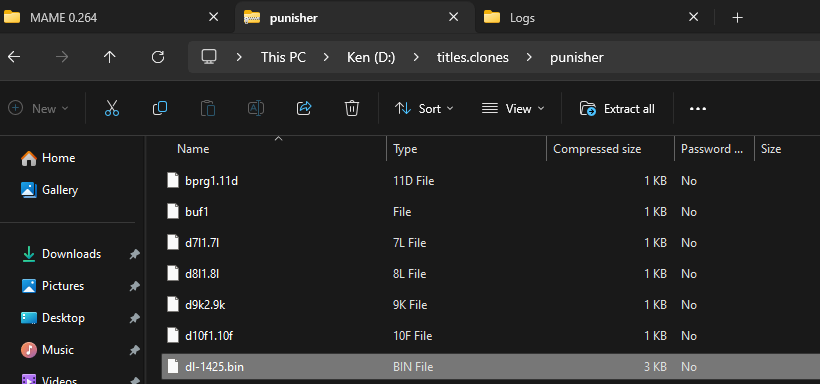Expand chevron before This PC in address bar
820x384 pixels.
pyautogui.click(x=239, y=57)
